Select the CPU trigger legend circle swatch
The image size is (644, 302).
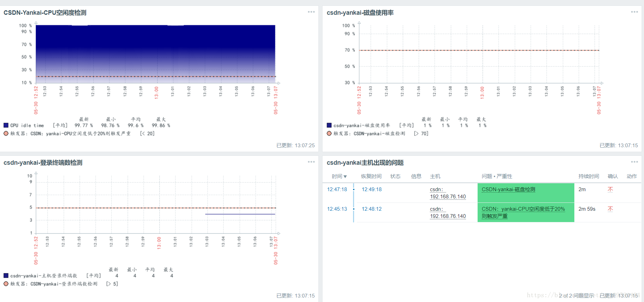[6, 133]
